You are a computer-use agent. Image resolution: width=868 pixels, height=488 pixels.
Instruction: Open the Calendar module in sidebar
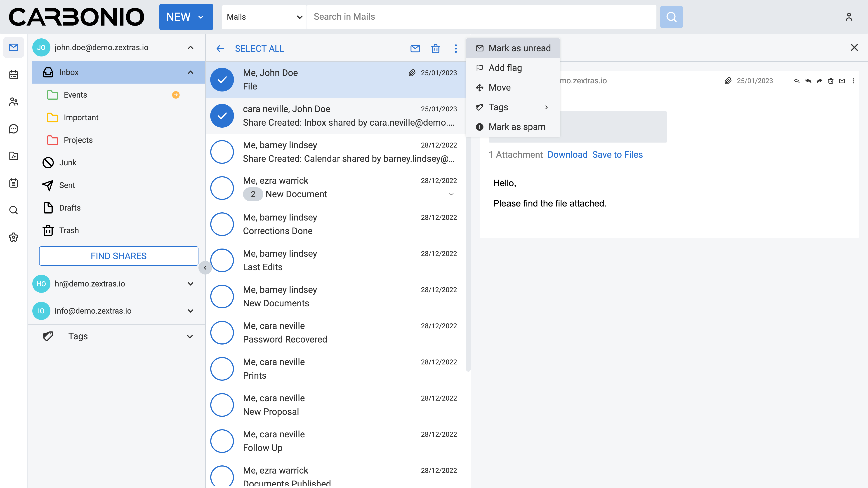[x=14, y=74]
